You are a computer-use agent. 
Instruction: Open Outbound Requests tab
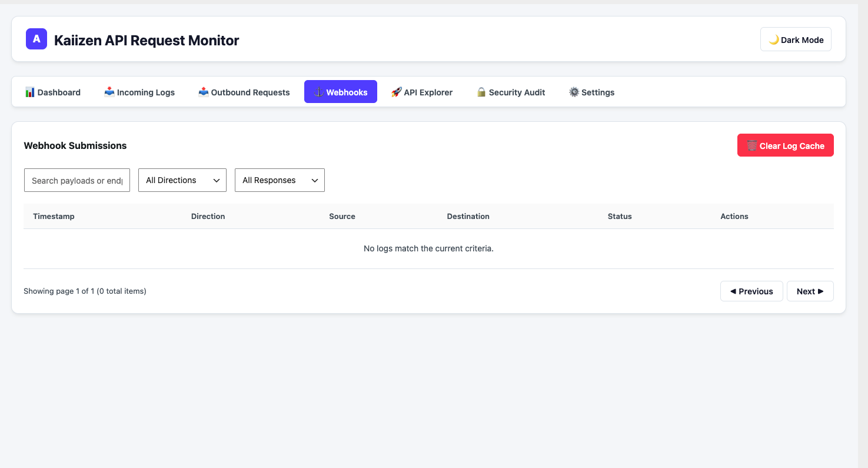(244, 92)
